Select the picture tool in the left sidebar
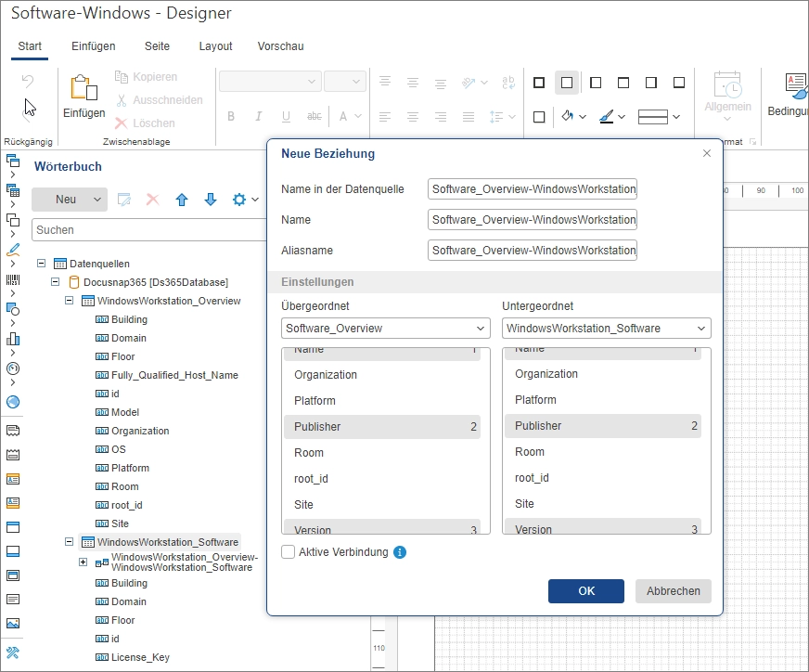809x672 pixels. (x=13, y=624)
